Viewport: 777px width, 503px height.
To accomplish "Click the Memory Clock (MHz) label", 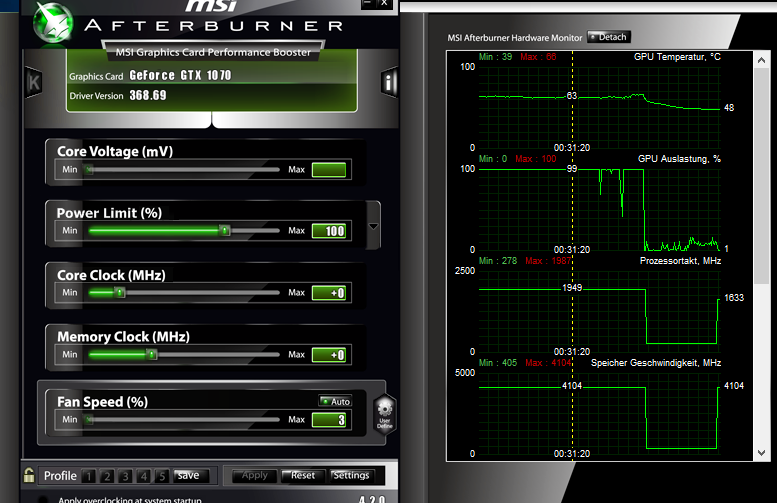I will 123,336.
